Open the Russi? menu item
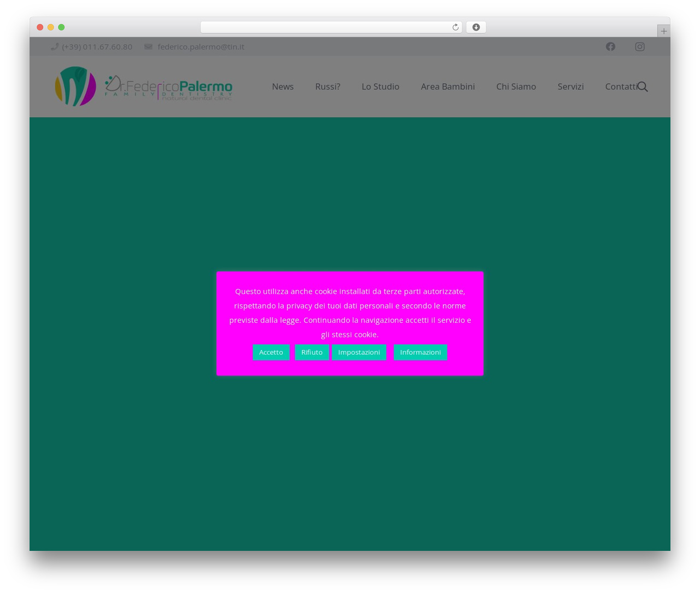The height and width of the screenshot is (593, 700). point(328,86)
